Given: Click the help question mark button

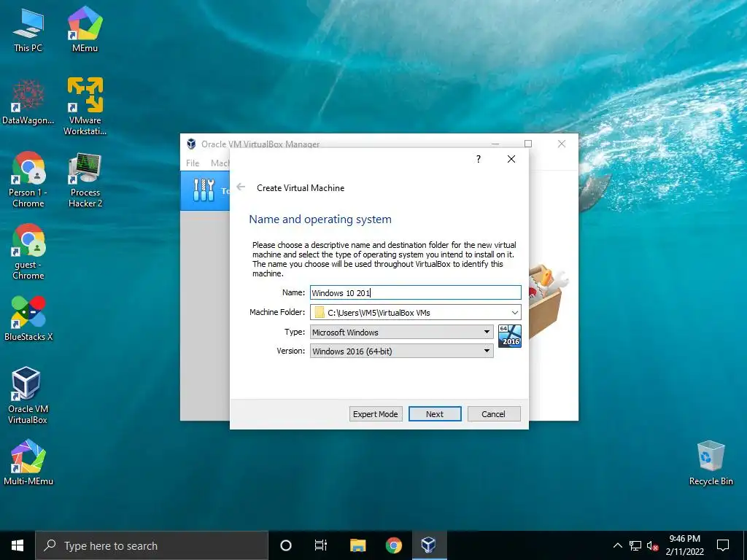Looking at the screenshot, I should (x=479, y=159).
